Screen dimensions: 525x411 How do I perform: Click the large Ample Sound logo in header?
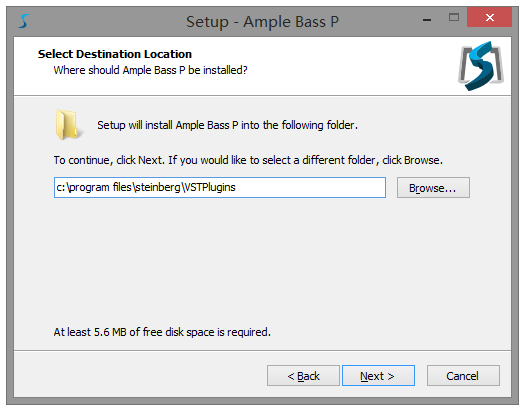coord(481,66)
